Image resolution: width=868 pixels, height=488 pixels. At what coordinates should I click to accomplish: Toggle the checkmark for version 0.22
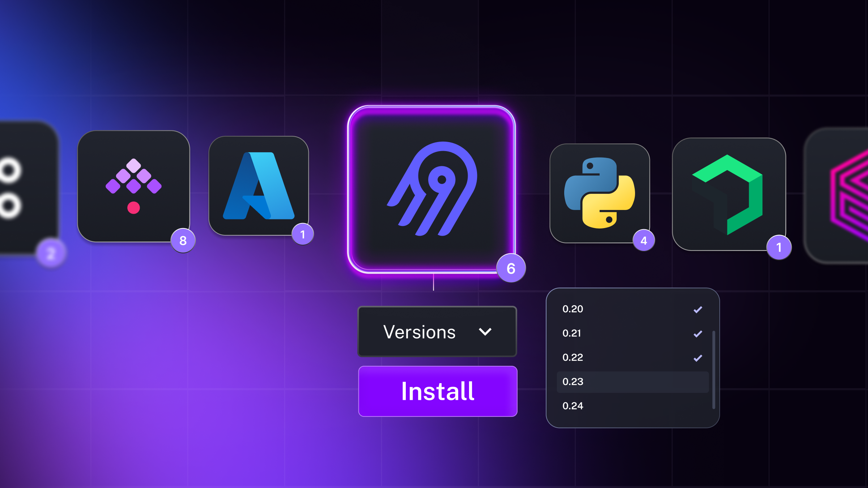(x=698, y=358)
